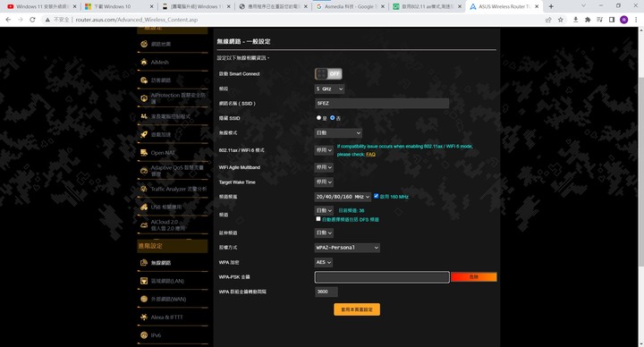Screen dimensions: 644x347
Task: Open Chrome three-dot menu
Action: 636,20
